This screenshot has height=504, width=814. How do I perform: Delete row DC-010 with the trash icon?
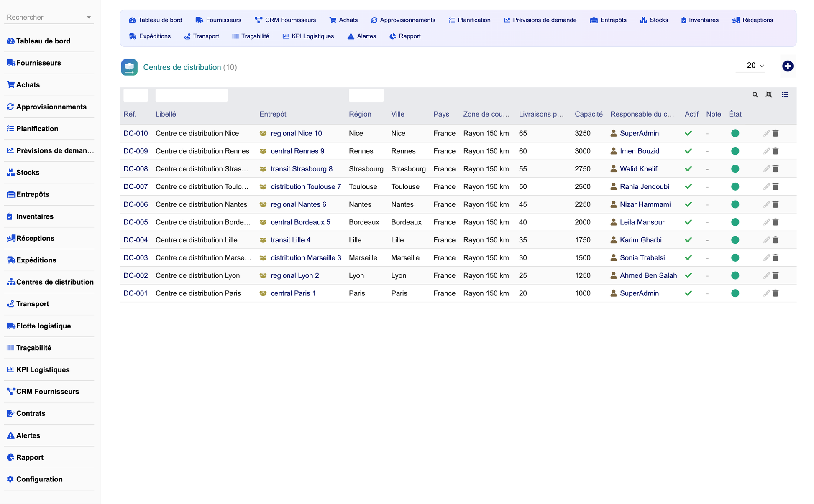pos(776,133)
